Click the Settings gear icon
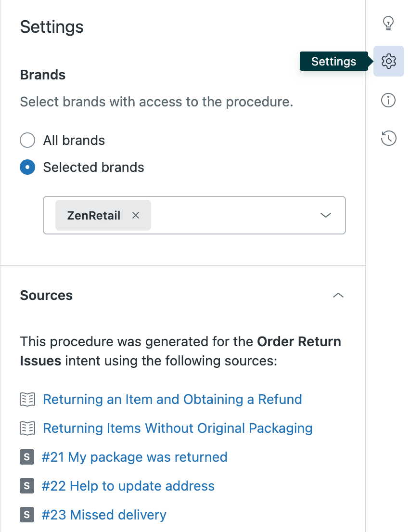Viewport: 410px width, 532px height. [x=388, y=61]
